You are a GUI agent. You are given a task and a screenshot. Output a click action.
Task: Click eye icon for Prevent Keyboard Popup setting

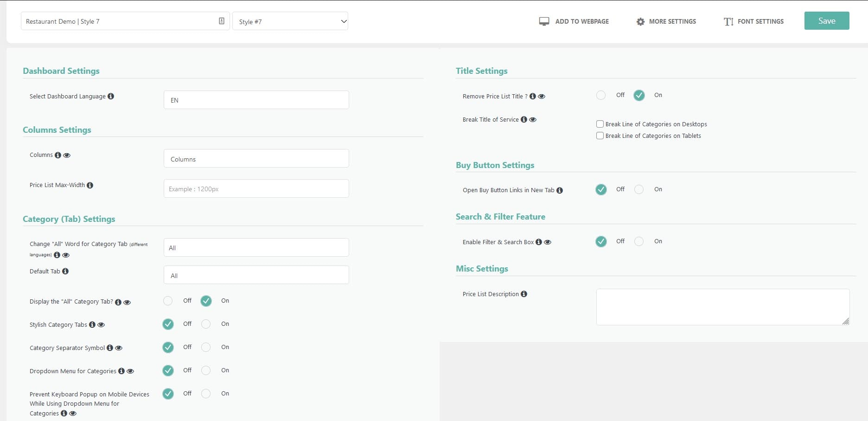(73, 414)
